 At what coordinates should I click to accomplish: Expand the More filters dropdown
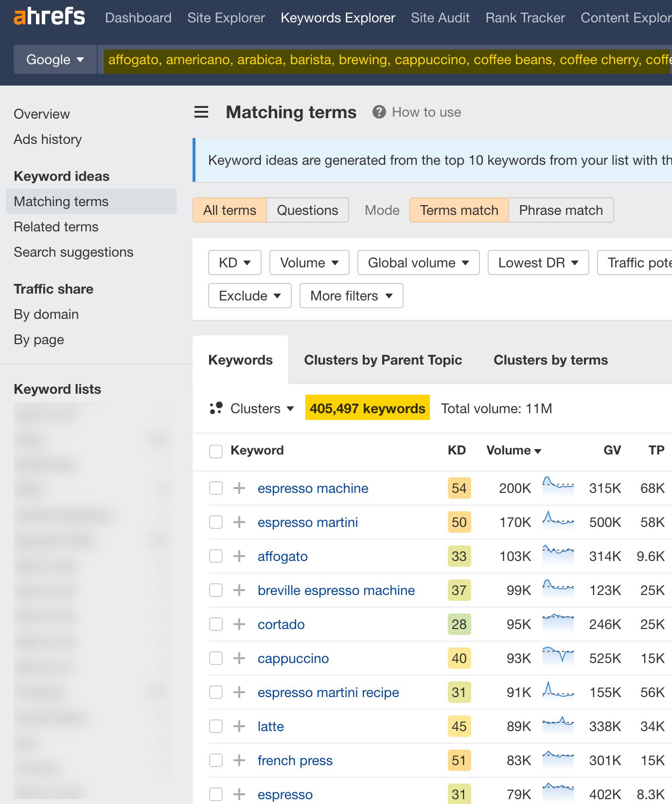352,296
